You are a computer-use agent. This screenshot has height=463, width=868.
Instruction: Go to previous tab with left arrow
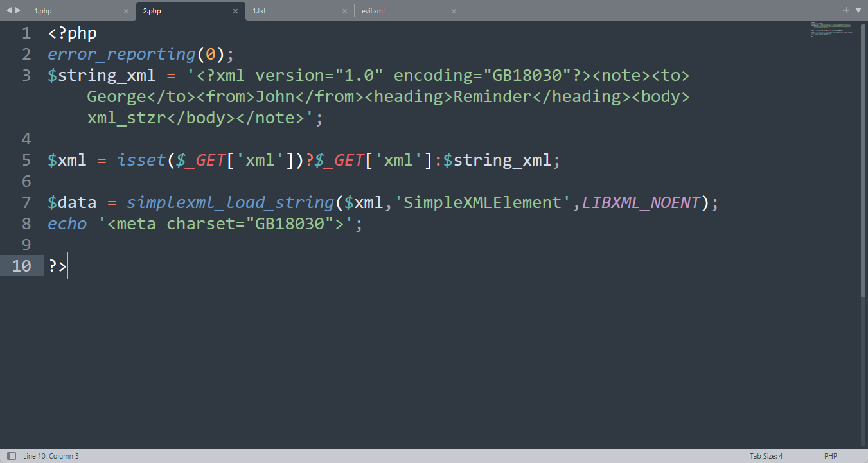(9, 10)
